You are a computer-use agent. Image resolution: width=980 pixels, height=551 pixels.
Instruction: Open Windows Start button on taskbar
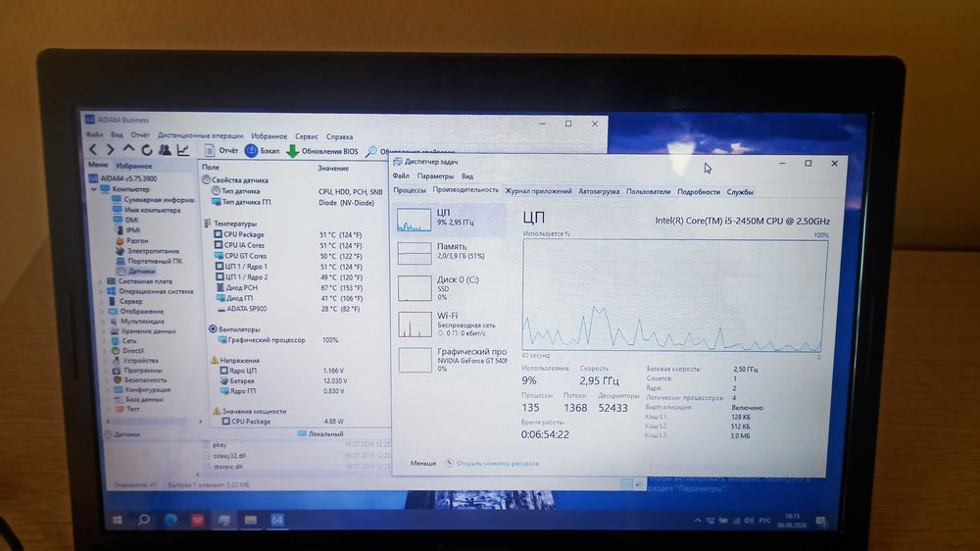[x=117, y=519]
